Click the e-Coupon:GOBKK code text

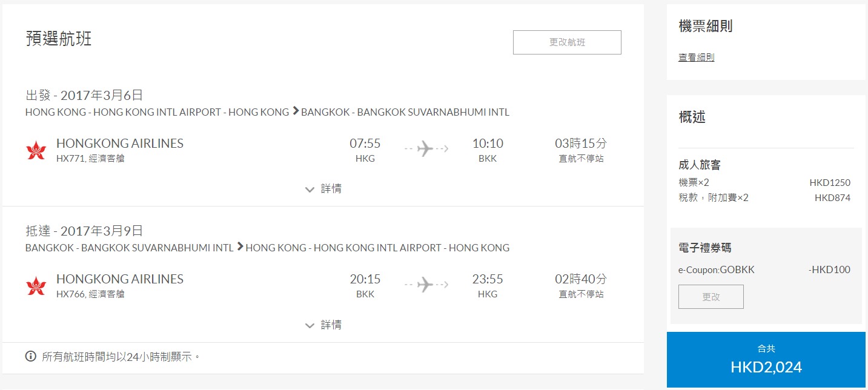(x=716, y=270)
